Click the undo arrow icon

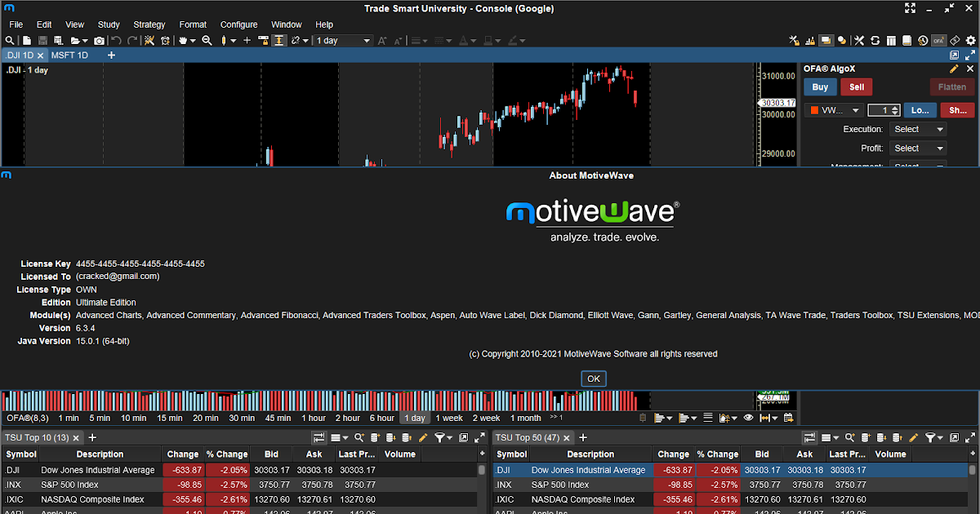(x=116, y=40)
